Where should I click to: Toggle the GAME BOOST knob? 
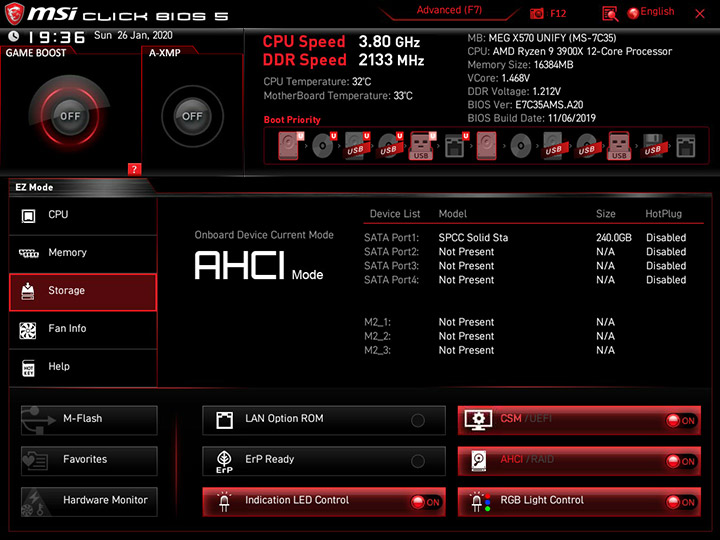pos(70,116)
